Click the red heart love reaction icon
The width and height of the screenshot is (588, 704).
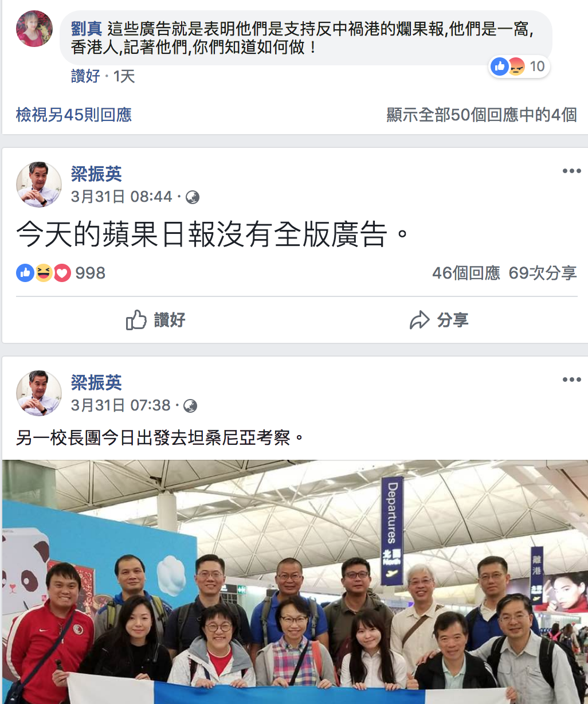pyautogui.click(x=62, y=273)
